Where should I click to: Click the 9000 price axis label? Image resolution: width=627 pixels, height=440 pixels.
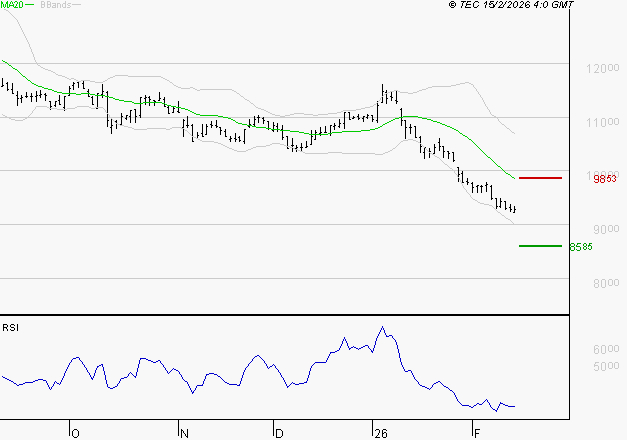point(606,229)
